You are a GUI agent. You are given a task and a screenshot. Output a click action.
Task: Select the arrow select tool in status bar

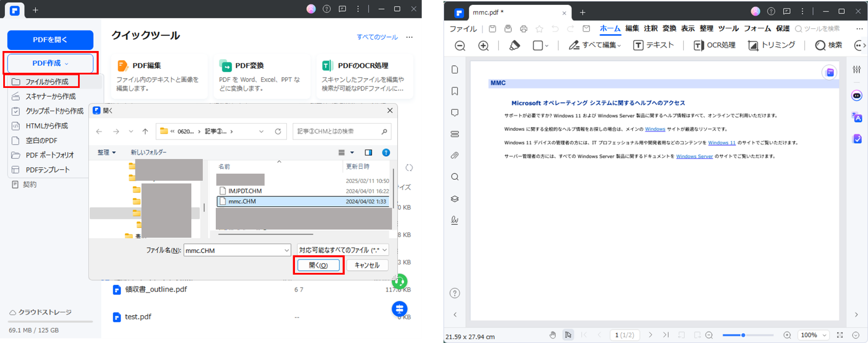pos(568,335)
